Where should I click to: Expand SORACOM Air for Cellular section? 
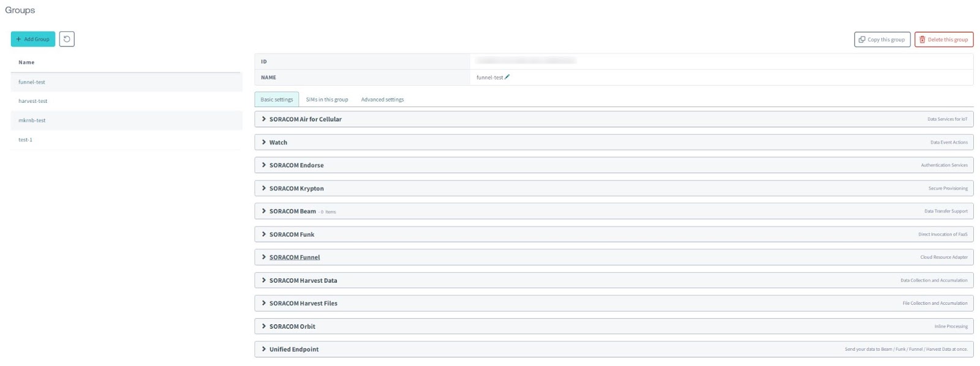614,119
